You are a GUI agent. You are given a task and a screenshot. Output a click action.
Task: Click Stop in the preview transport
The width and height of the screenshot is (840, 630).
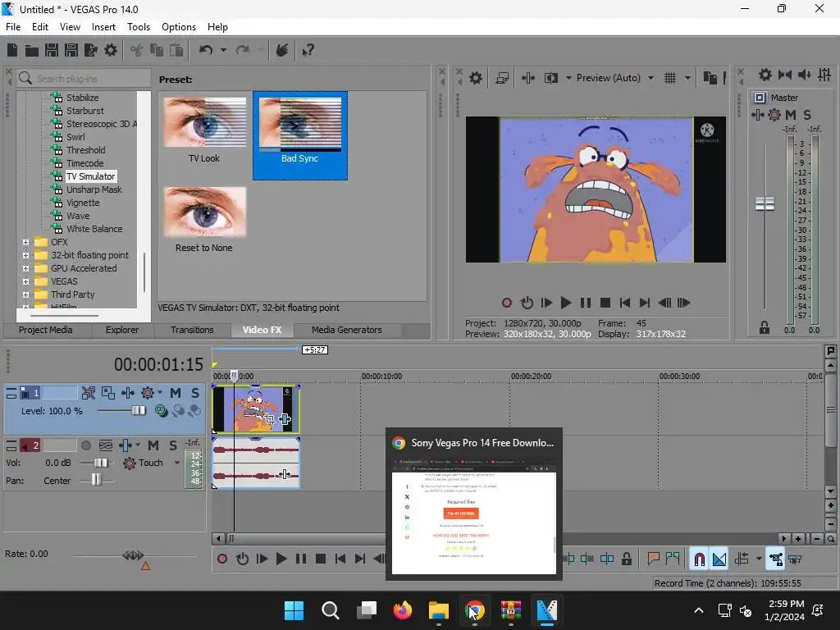605,304
